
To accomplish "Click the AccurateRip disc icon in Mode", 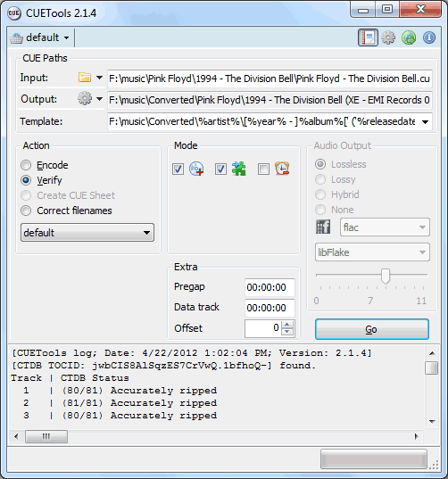I will coord(196,169).
